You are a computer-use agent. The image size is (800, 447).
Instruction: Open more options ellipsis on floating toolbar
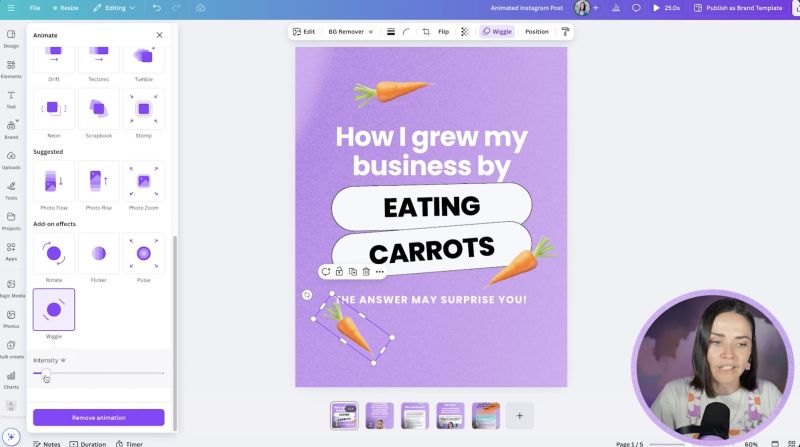coord(380,271)
